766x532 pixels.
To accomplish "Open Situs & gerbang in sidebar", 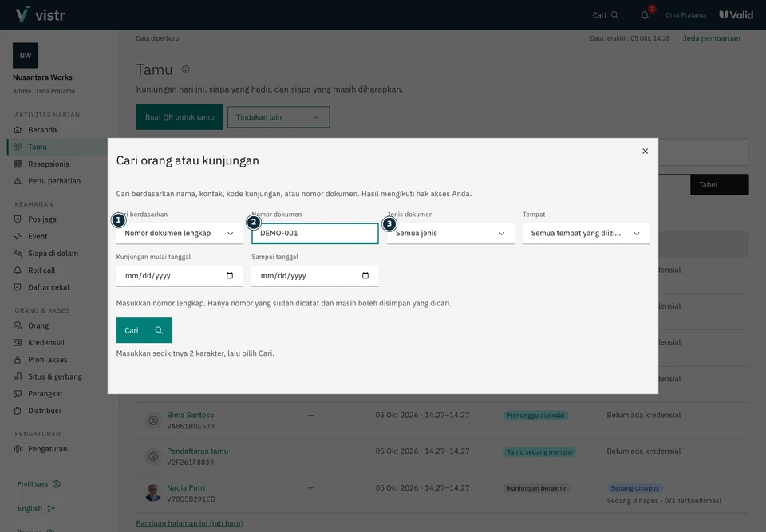I will 55,377.
